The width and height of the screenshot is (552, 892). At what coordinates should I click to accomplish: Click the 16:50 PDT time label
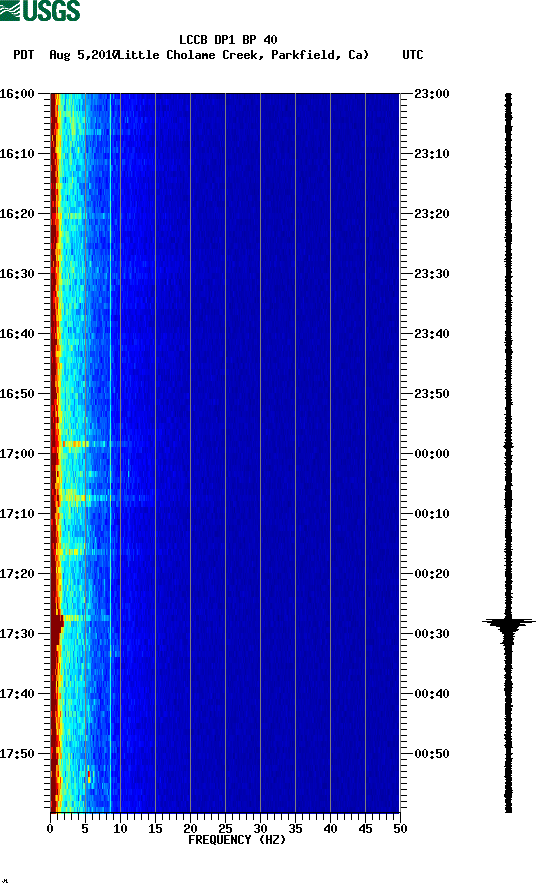click(x=17, y=394)
